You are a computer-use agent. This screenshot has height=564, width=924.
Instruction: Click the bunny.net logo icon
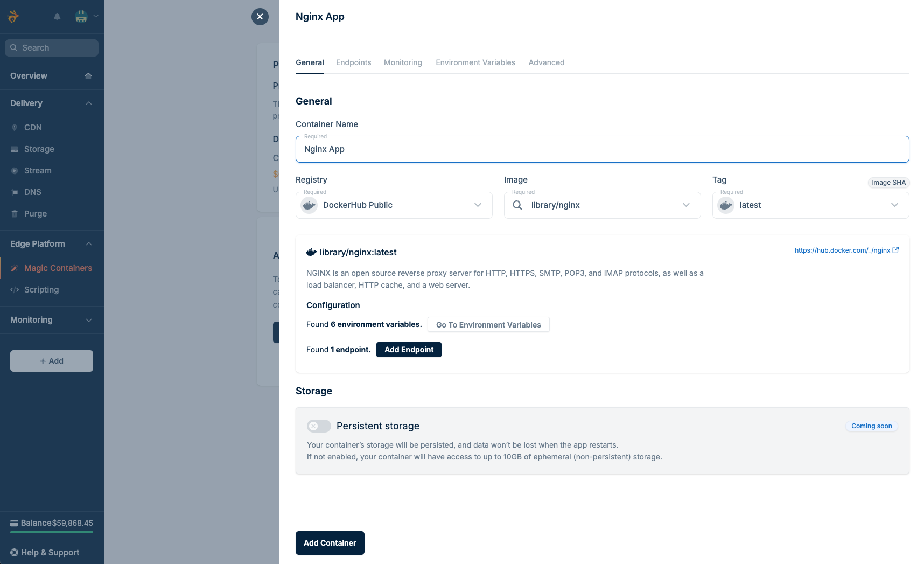13,17
